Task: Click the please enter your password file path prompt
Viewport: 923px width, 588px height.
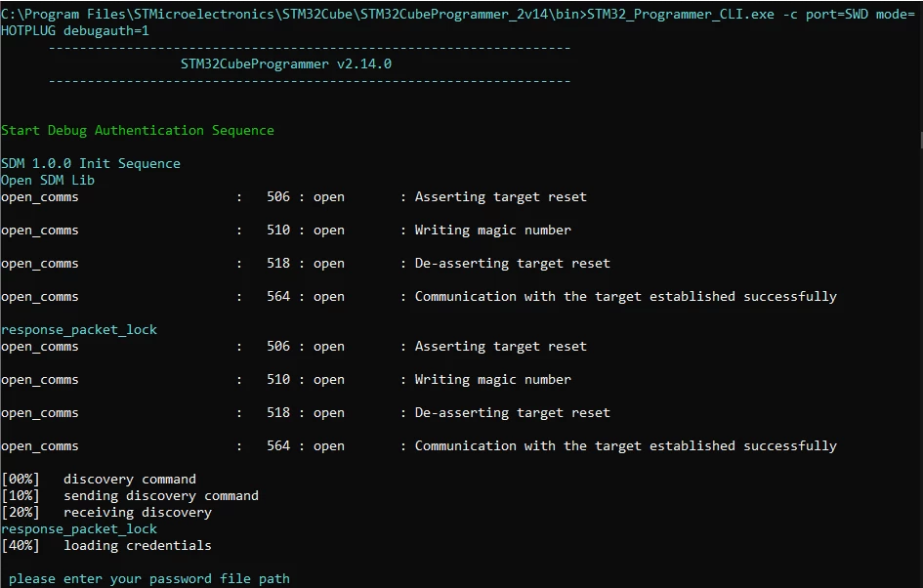Action: point(148,579)
